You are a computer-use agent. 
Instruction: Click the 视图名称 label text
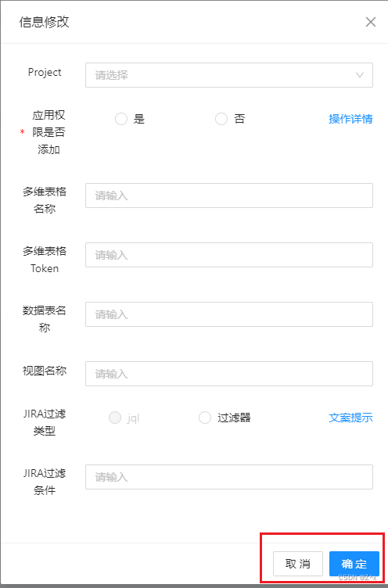[45, 371]
